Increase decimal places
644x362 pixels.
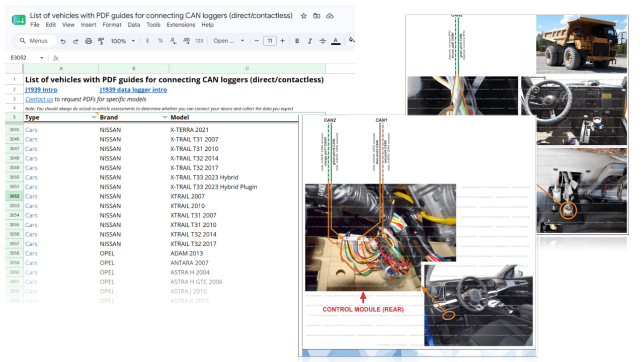point(186,41)
